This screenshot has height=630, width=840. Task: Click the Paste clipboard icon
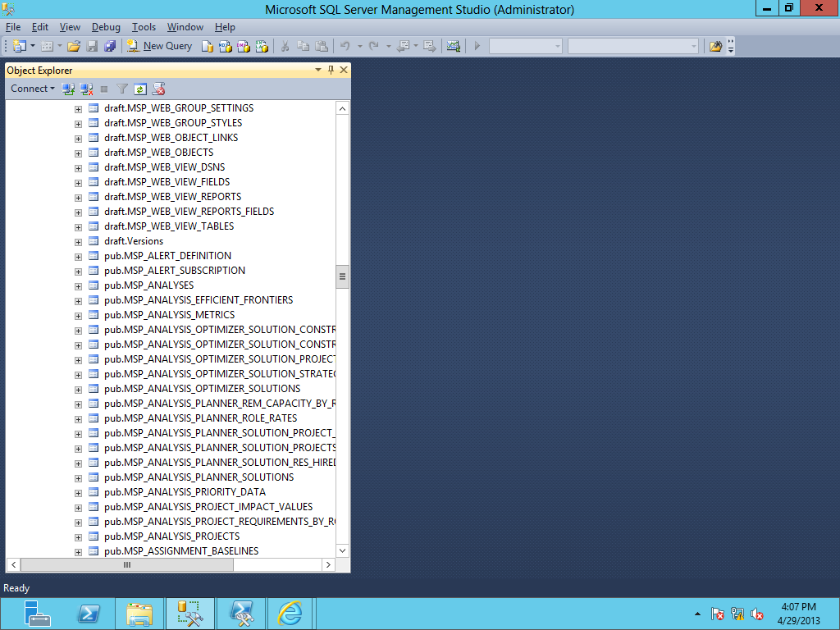[x=322, y=46]
